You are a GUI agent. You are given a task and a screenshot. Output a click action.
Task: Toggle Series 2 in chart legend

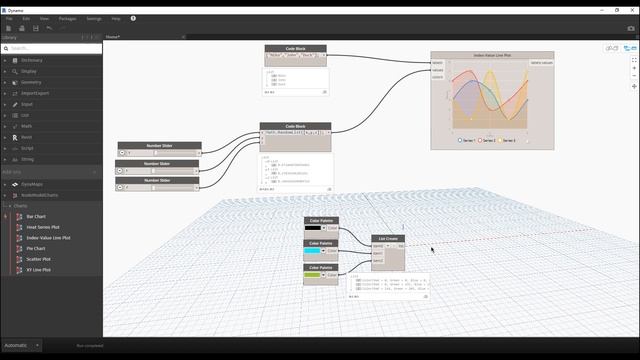coord(487,140)
